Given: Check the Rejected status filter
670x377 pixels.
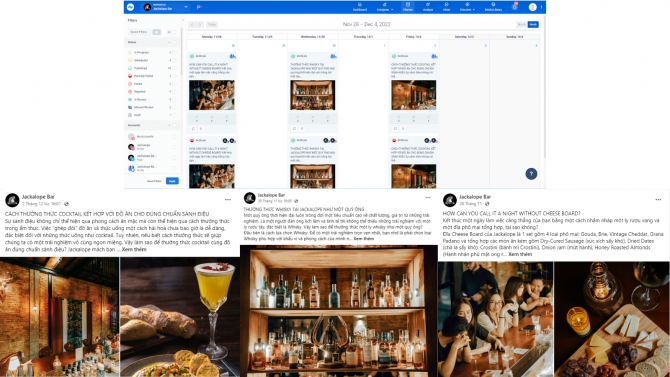Looking at the screenshot, I should (174, 91).
